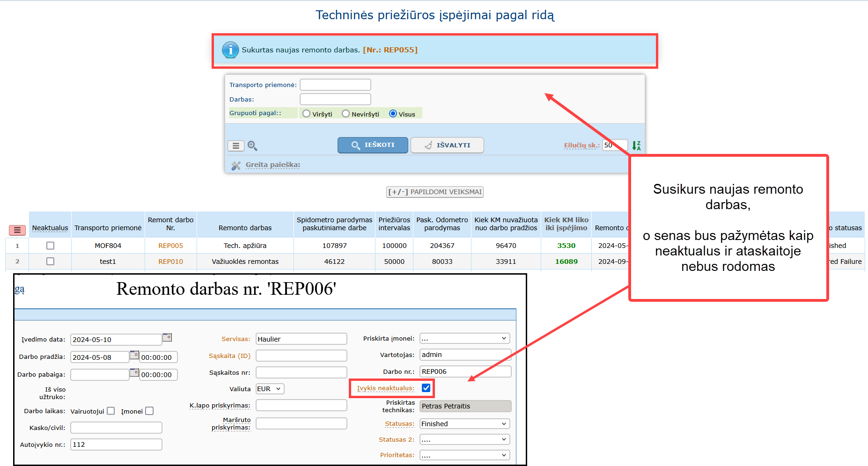Viewport: 868px width, 466px height.
Task: Click the Važiuoklės remontas cell
Action: click(x=245, y=262)
